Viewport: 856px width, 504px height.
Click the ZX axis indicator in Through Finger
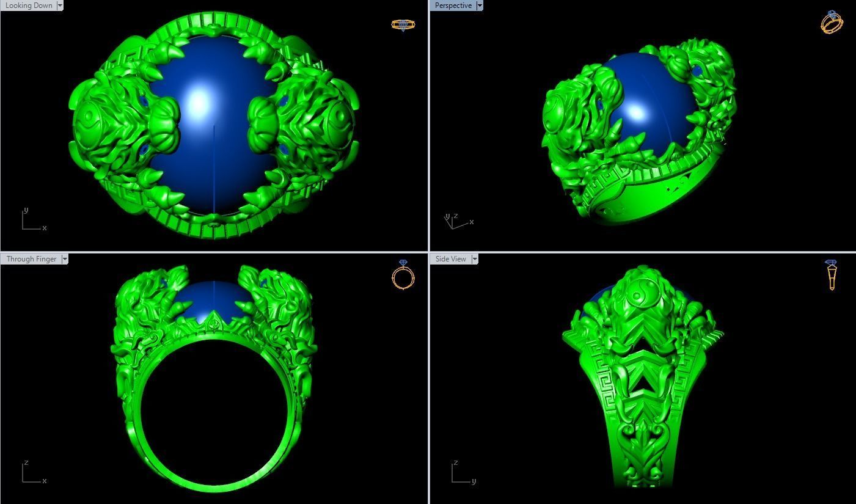[x=34, y=472]
